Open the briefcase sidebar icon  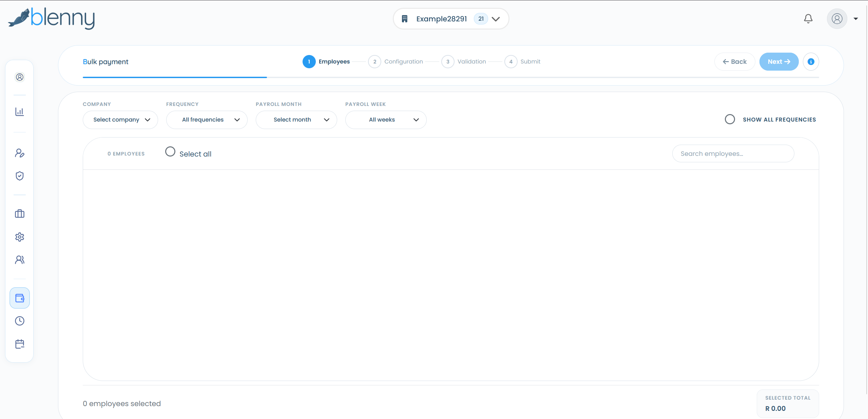[20, 214]
